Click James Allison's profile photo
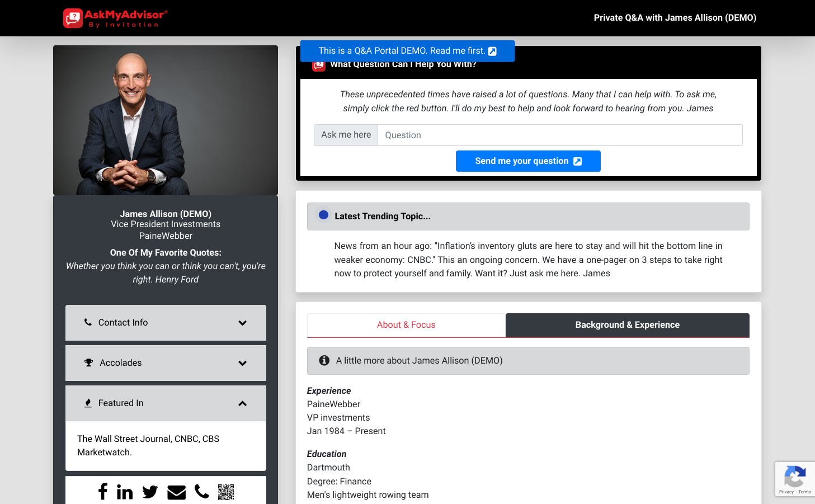This screenshot has height=504, width=815. coord(166,120)
